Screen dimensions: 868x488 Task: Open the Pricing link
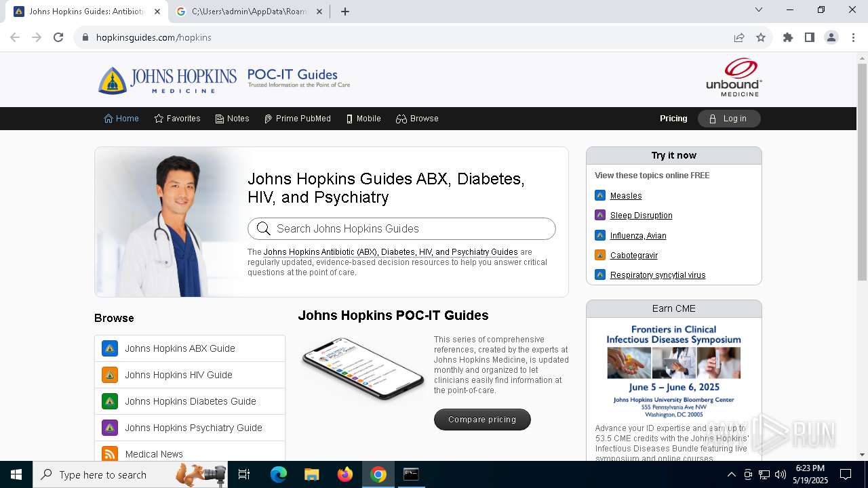pyautogui.click(x=673, y=119)
